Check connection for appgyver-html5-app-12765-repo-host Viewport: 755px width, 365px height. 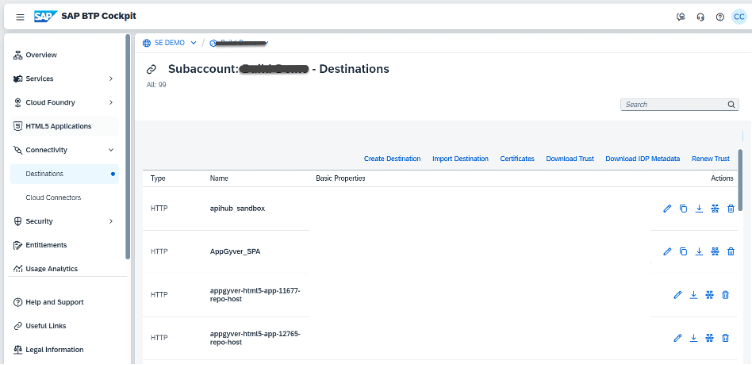pyautogui.click(x=709, y=338)
